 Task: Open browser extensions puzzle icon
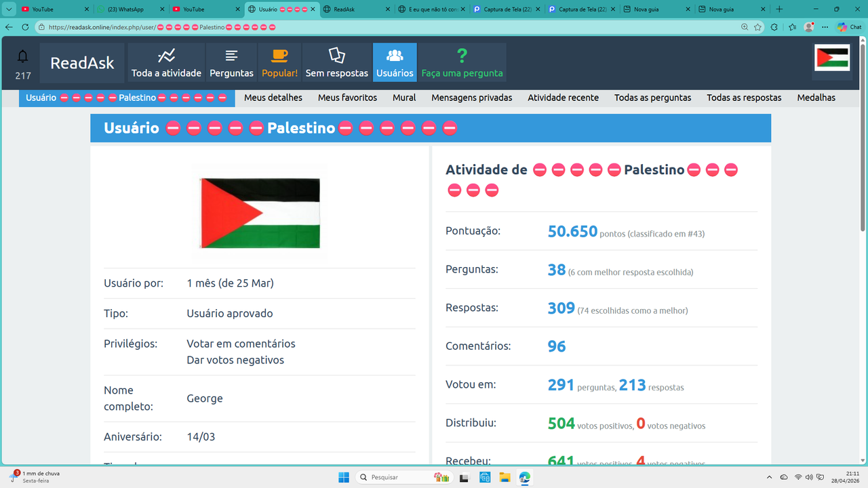point(775,27)
